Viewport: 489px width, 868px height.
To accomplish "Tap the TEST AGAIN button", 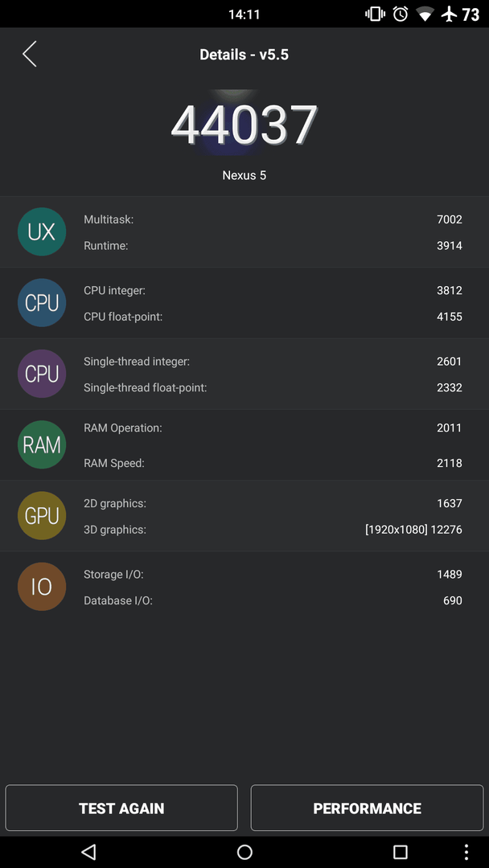I will tap(121, 809).
